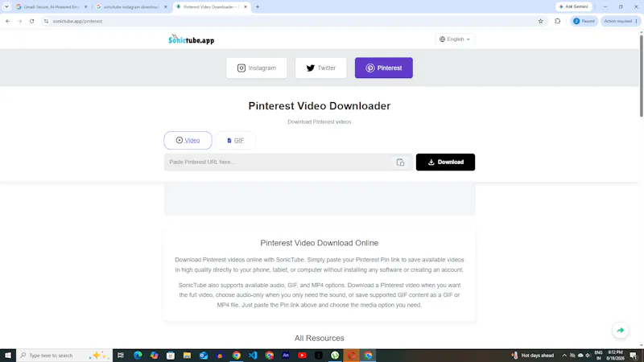The image size is (644, 362).
Task: Click the Paused profile button
Action: pos(584,21)
